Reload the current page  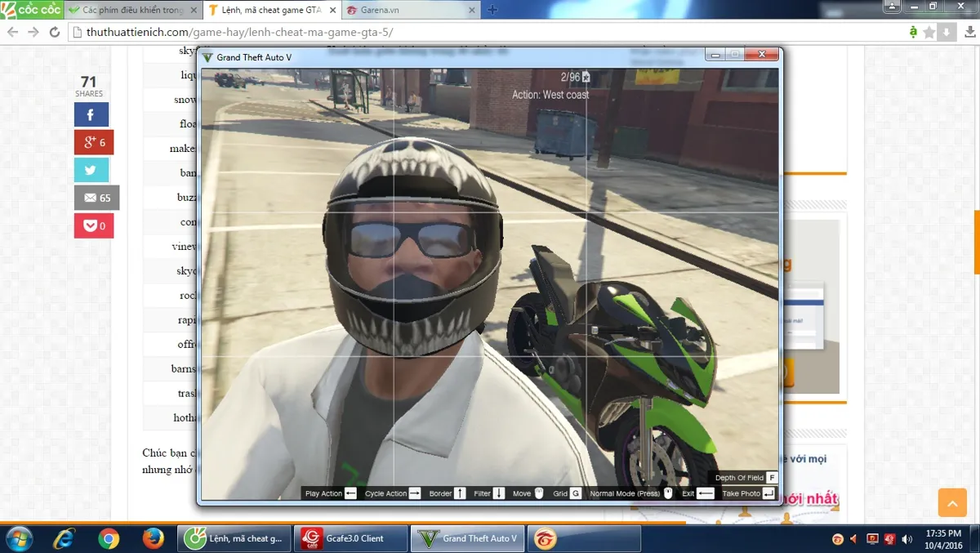(55, 32)
